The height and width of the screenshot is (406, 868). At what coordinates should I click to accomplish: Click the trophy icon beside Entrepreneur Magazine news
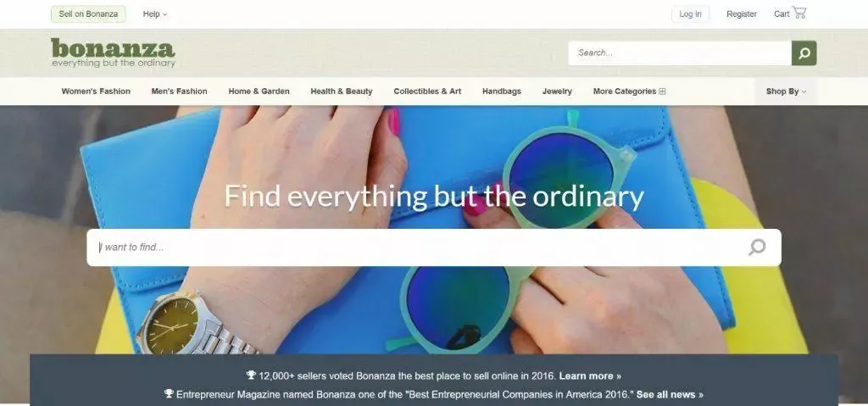tap(169, 394)
